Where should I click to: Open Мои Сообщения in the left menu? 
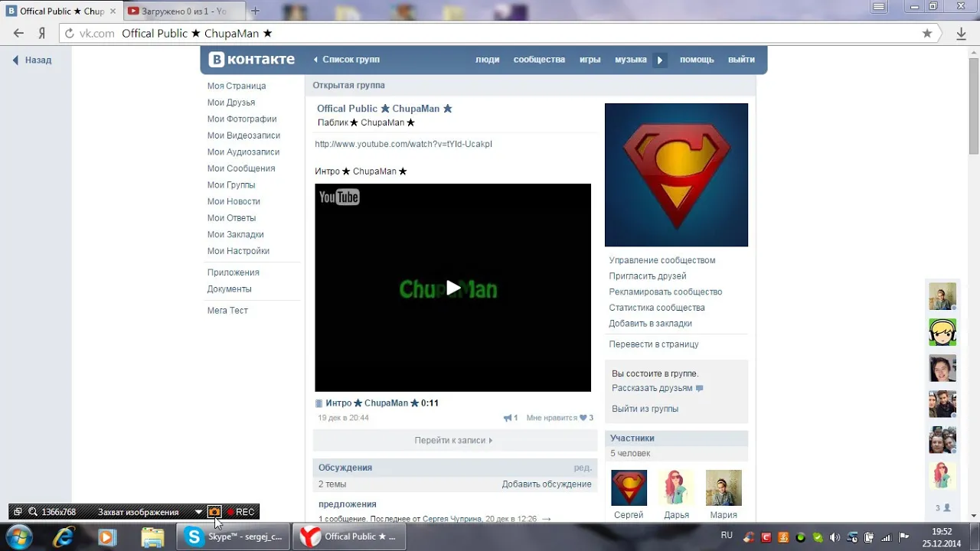[241, 168]
